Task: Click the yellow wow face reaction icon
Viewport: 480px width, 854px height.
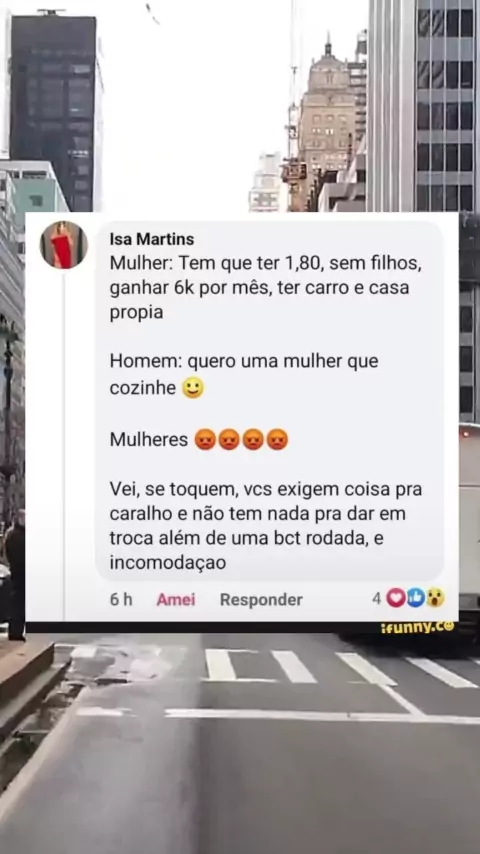Action: click(435, 598)
